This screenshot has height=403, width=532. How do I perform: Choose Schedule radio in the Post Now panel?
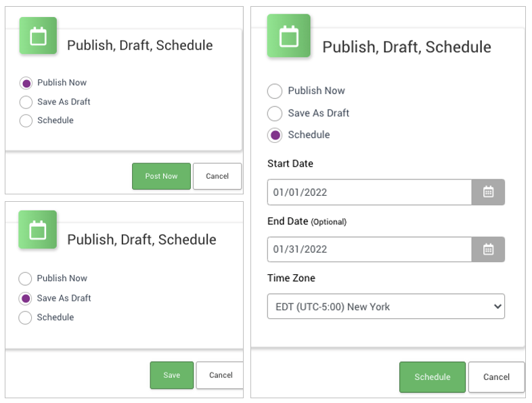(26, 121)
